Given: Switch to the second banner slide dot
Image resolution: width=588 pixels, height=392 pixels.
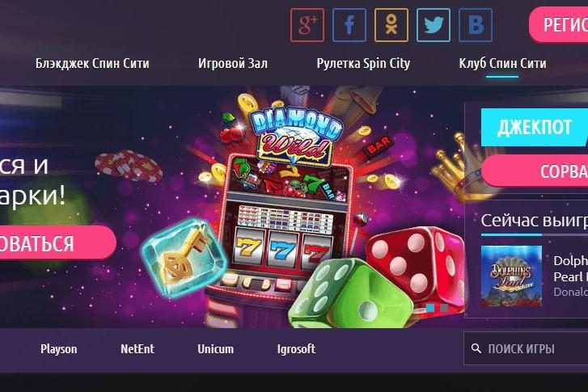Looking at the screenshot, I should [444, 308].
